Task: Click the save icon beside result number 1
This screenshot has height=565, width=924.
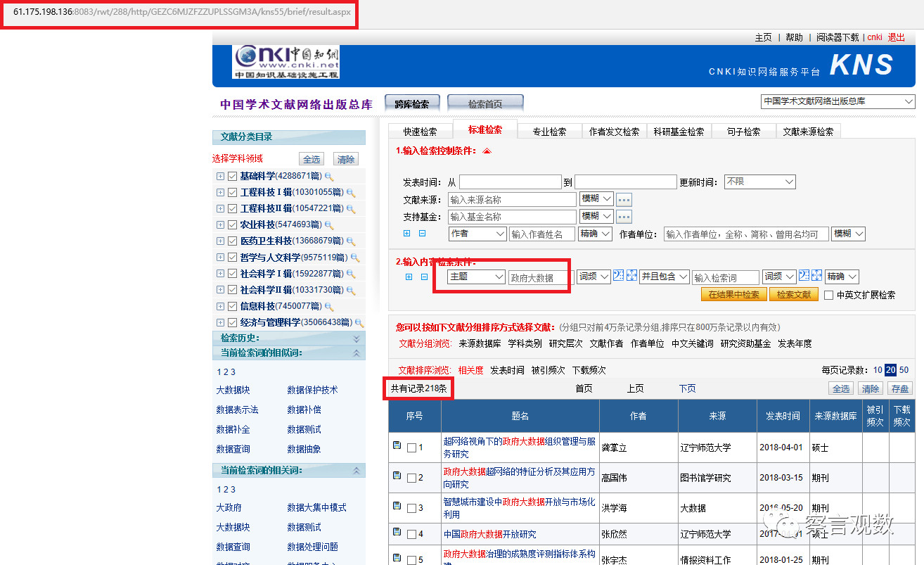Action: point(397,445)
